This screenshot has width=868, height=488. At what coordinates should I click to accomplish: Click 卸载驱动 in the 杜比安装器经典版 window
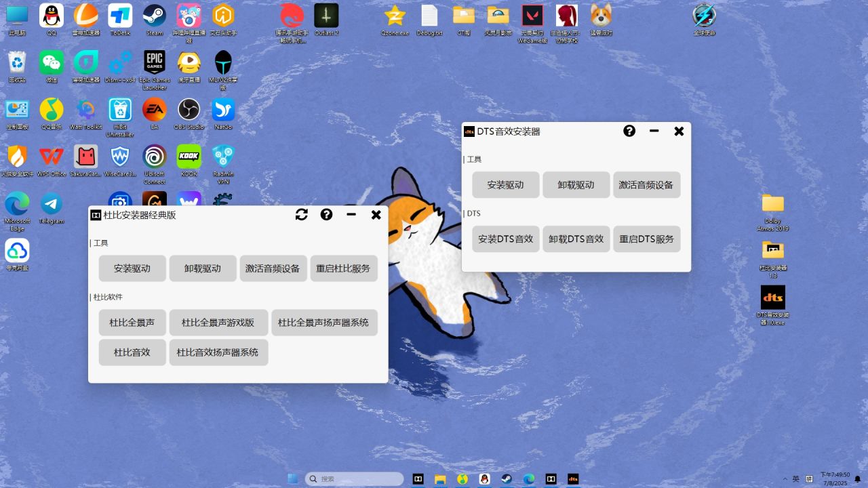tap(203, 268)
